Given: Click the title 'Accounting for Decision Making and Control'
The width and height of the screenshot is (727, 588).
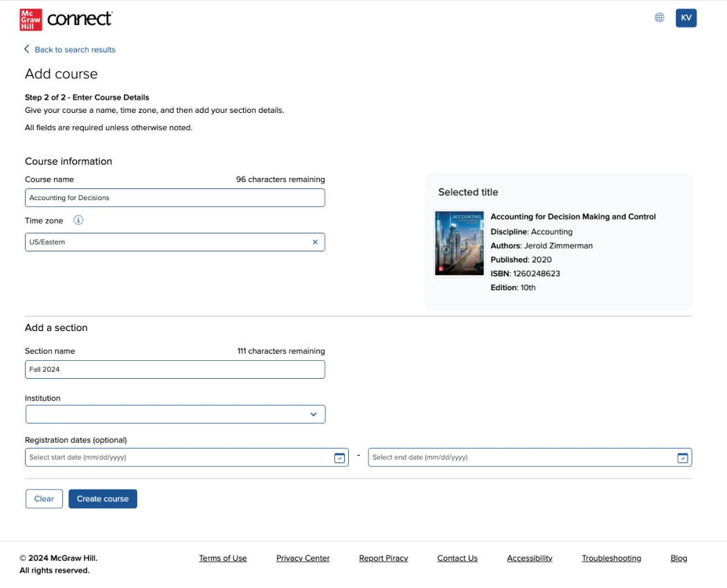Looking at the screenshot, I should (x=573, y=217).
